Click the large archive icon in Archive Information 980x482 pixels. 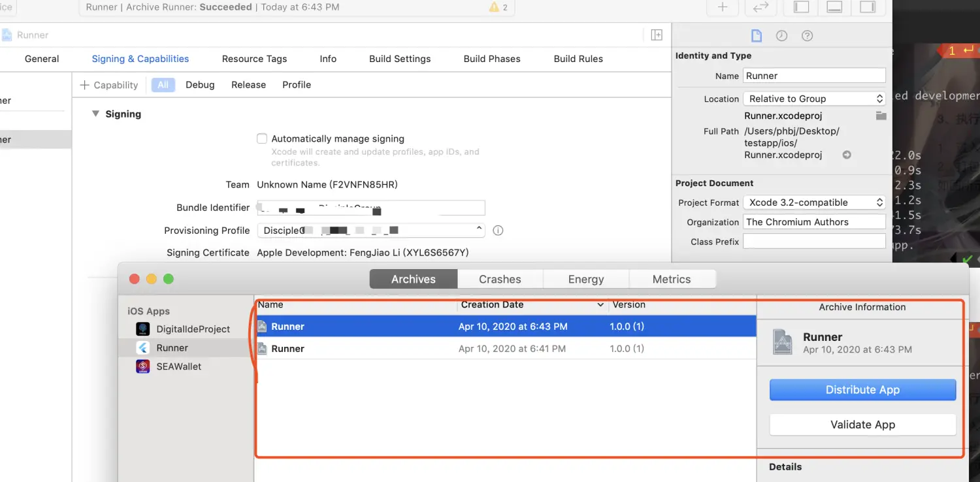pyautogui.click(x=783, y=342)
